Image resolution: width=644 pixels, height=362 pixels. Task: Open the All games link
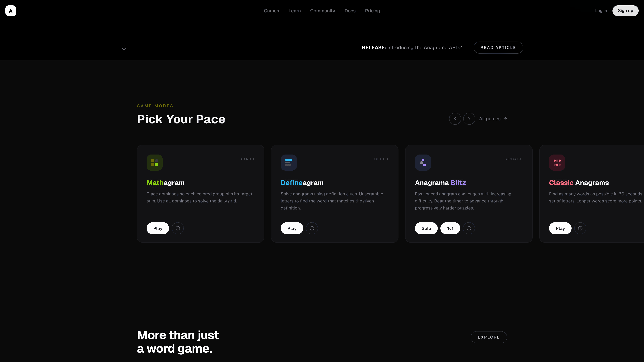pos(493,119)
